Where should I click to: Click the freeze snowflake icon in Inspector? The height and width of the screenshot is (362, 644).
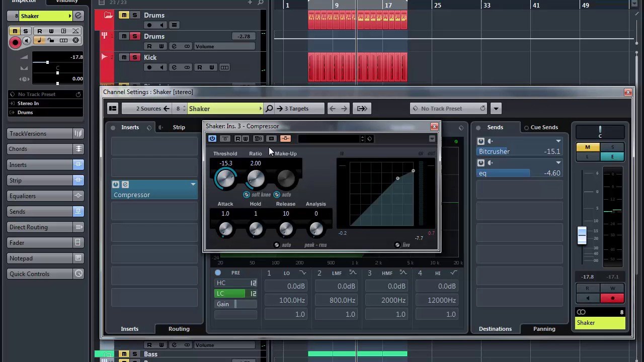pyautogui.click(x=76, y=41)
